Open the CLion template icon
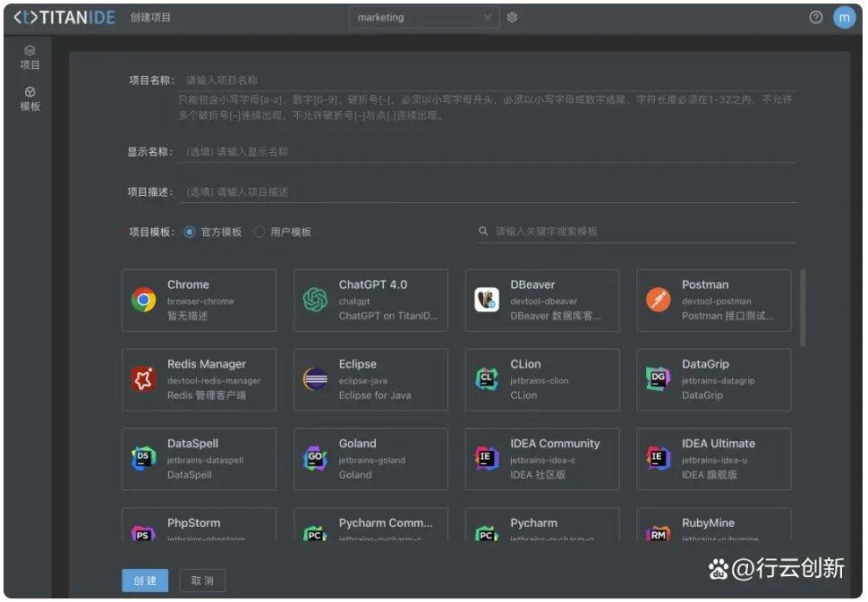 [486, 378]
